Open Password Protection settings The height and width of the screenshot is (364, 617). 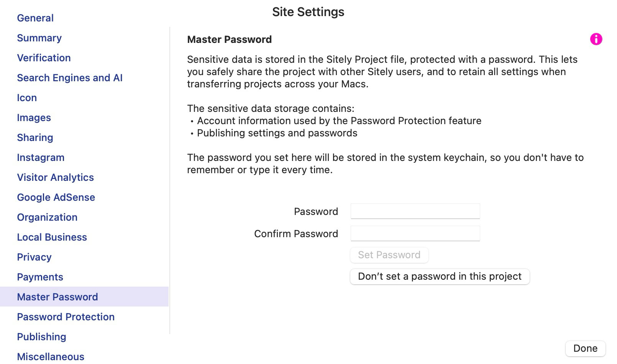tap(66, 317)
